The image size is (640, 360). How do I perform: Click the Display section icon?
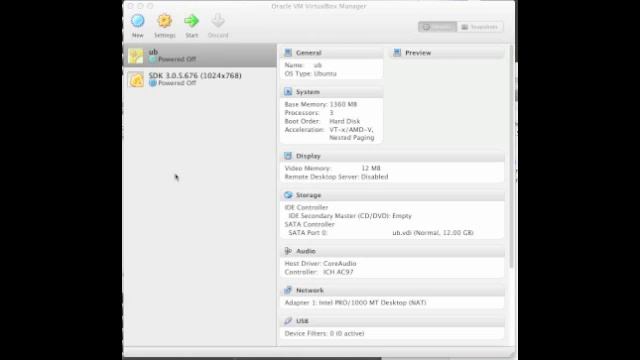(288, 156)
